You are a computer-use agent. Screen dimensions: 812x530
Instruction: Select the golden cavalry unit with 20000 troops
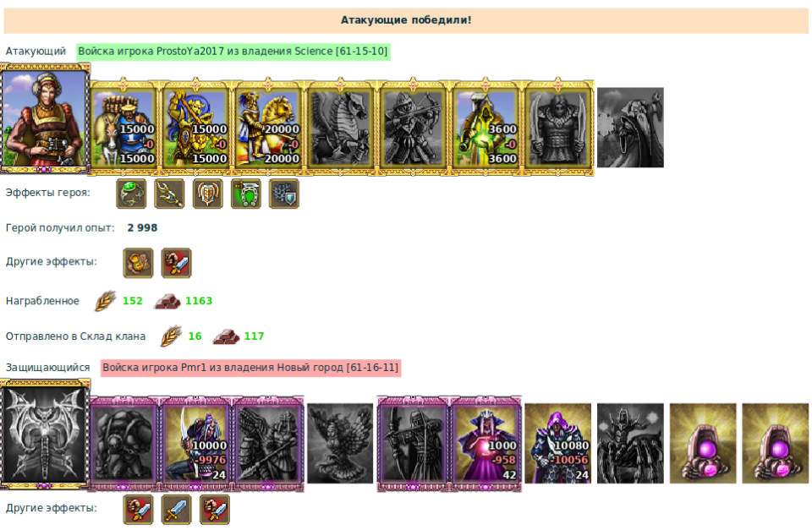pos(268,128)
